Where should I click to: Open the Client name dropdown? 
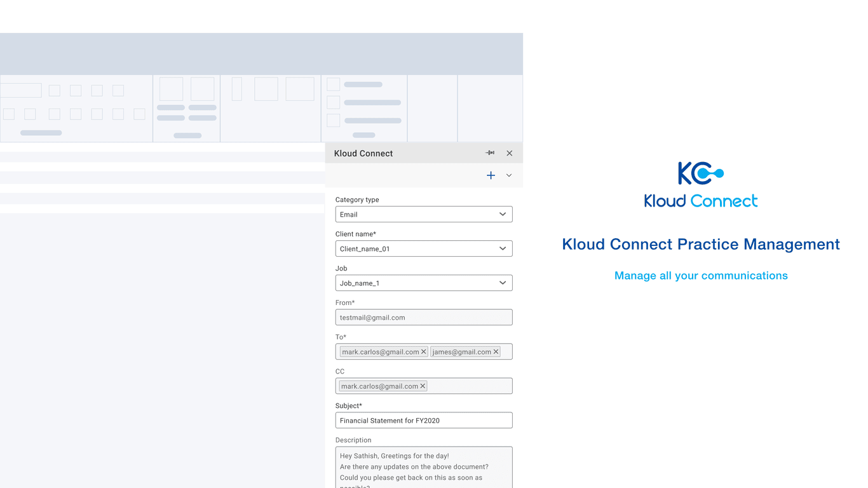click(x=424, y=248)
